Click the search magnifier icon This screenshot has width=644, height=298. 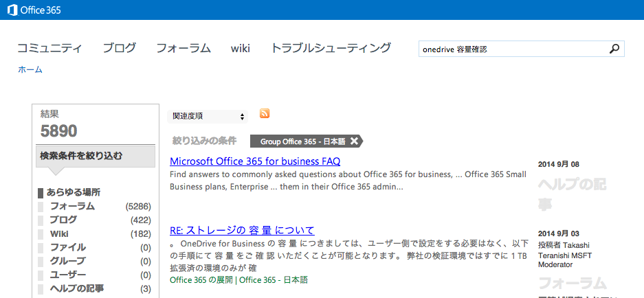tap(614, 49)
